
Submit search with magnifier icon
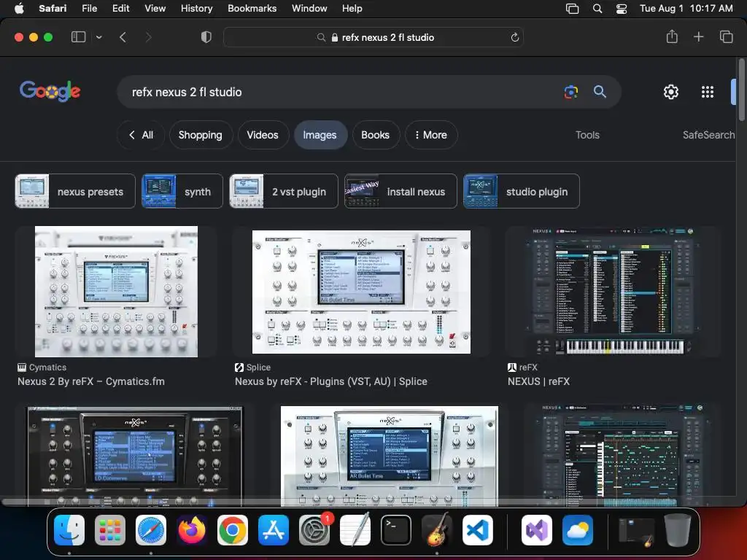pyautogui.click(x=600, y=91)
